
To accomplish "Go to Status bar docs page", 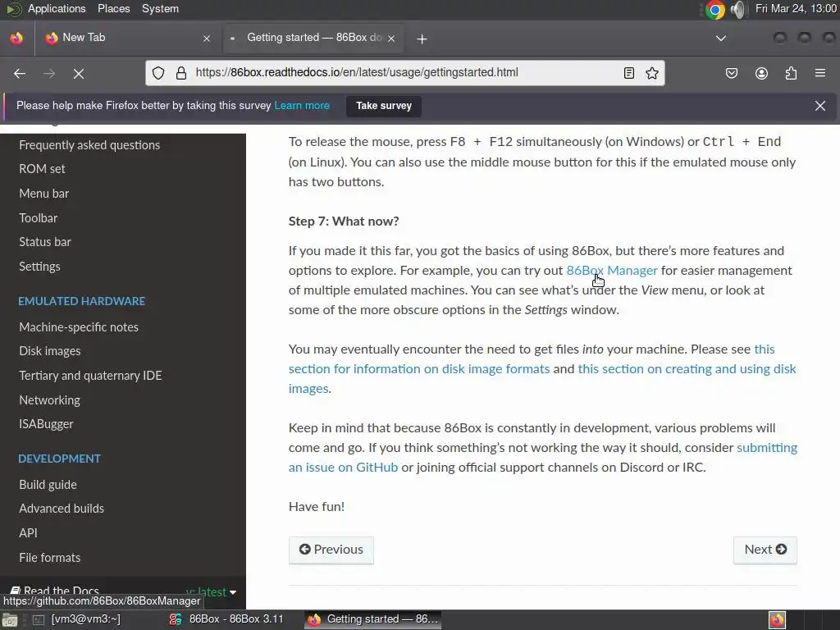I will 45,242.
